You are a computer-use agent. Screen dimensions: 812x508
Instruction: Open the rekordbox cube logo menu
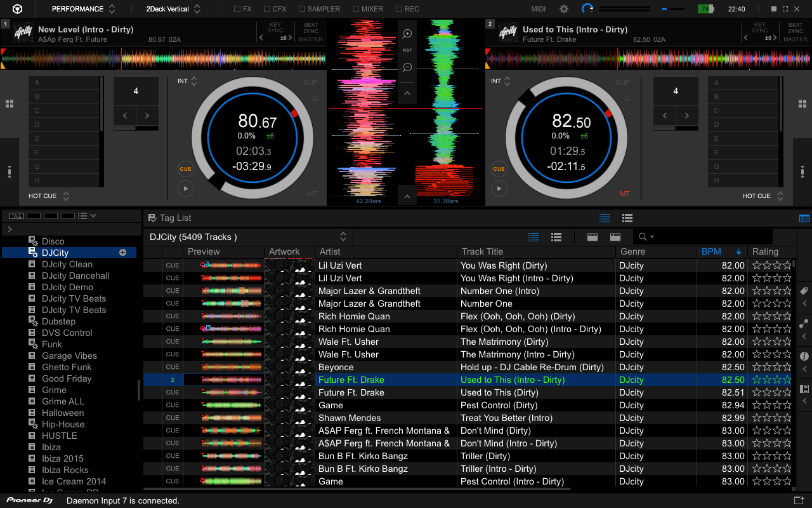[18, 9]
